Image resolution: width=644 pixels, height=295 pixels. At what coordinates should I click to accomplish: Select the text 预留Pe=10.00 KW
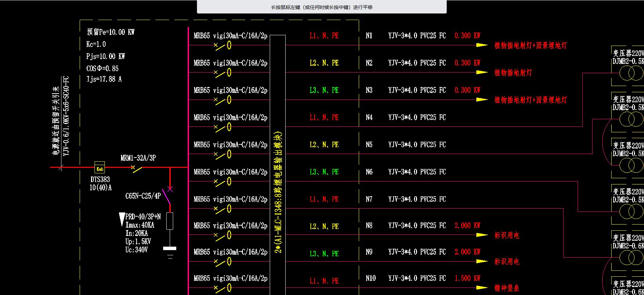click(110, 32)
